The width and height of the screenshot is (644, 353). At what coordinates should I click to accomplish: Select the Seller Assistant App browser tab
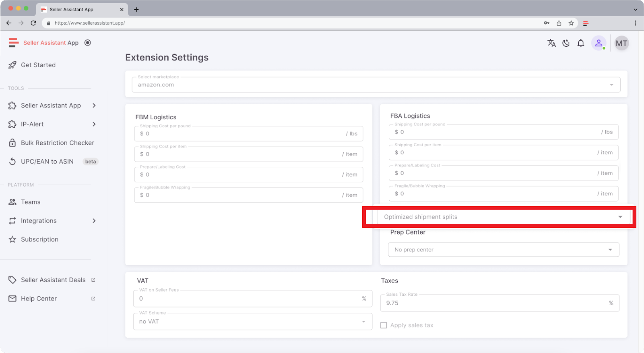[82, 10]
